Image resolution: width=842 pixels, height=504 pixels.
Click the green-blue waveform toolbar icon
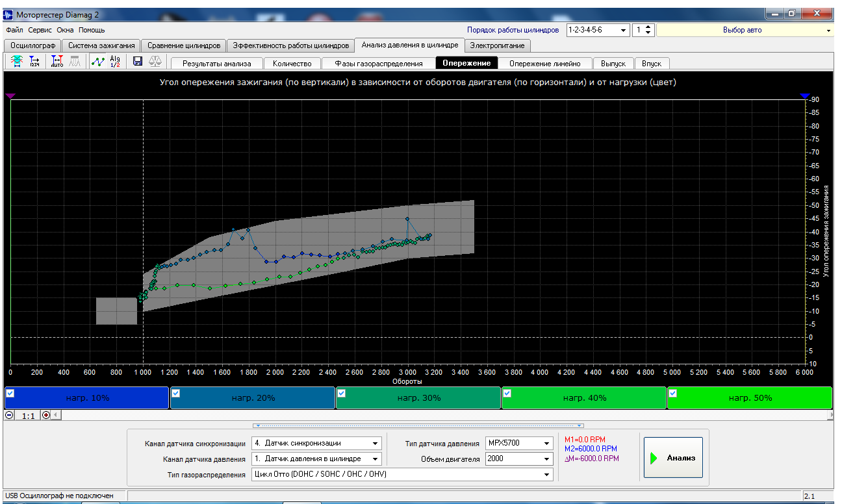pos(17,62)
